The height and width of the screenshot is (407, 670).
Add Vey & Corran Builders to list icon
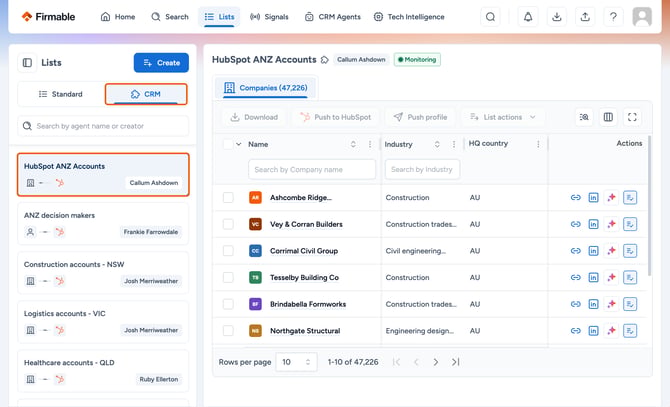pos(630,224)
